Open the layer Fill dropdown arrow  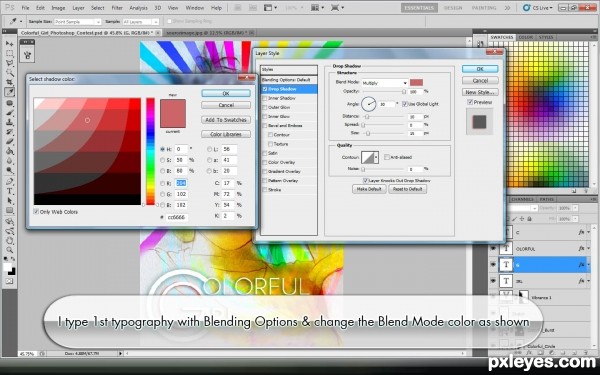click(575, 219)
